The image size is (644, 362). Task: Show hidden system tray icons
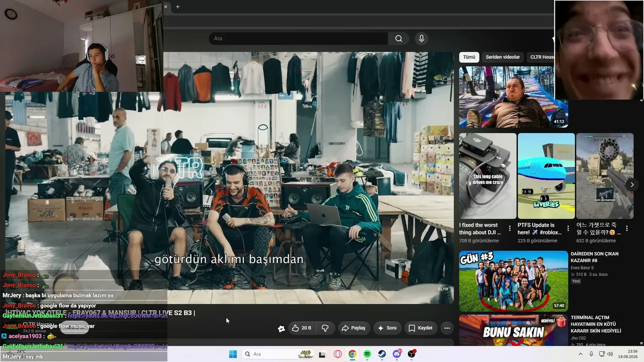(580, 354)
